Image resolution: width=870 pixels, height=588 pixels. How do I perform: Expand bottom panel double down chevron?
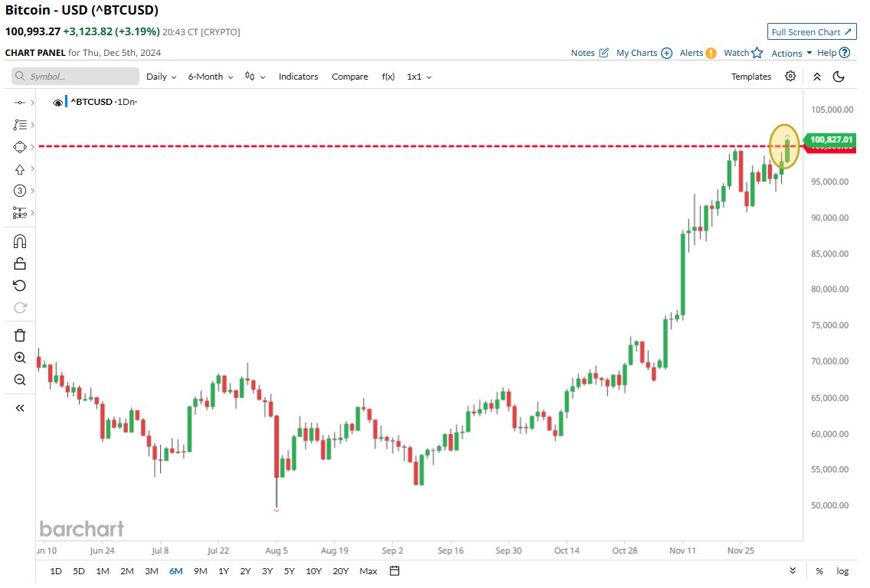tap(793, 571)
